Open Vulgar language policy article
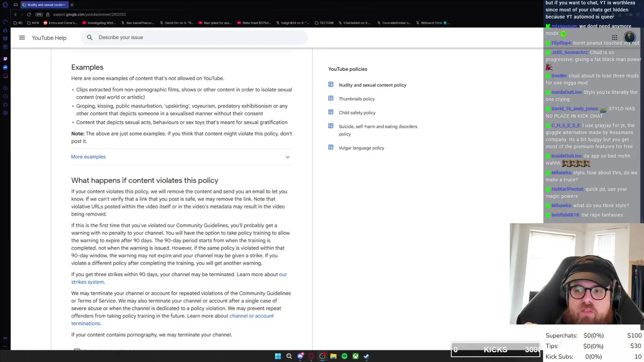 pyautogui.click(x=361, y=148)
